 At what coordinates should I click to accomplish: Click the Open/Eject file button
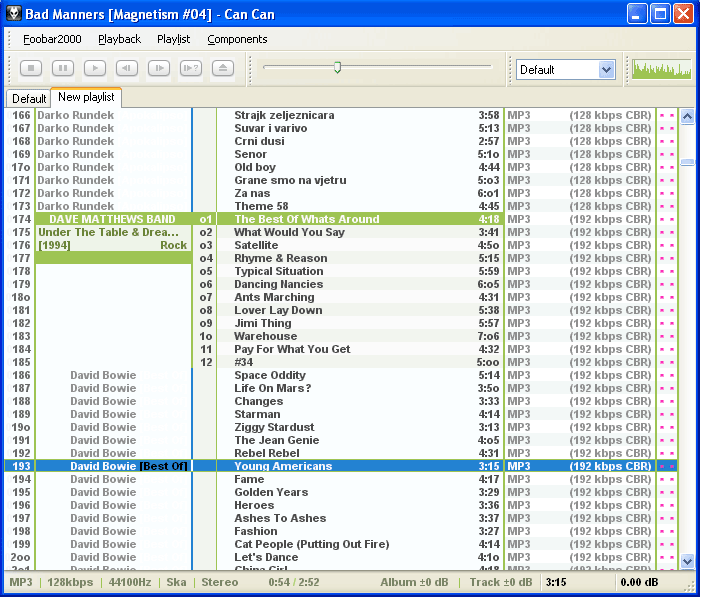click(222, 68)
